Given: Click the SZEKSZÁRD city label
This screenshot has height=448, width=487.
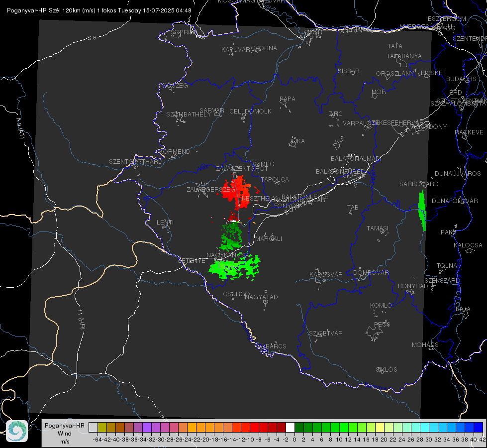Looking at the screenshot, I should coord(442,281).
